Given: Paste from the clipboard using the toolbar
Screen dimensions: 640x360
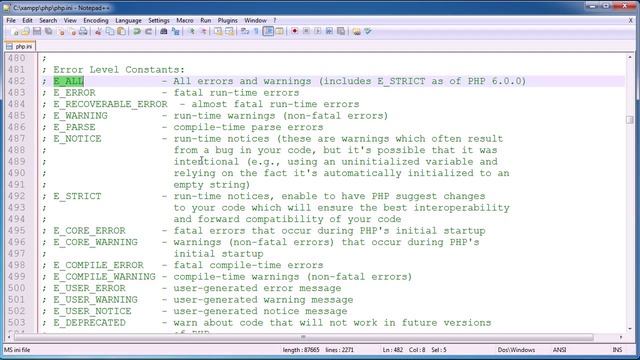Looking at the screenshot, I should click(x=121, y=31).
